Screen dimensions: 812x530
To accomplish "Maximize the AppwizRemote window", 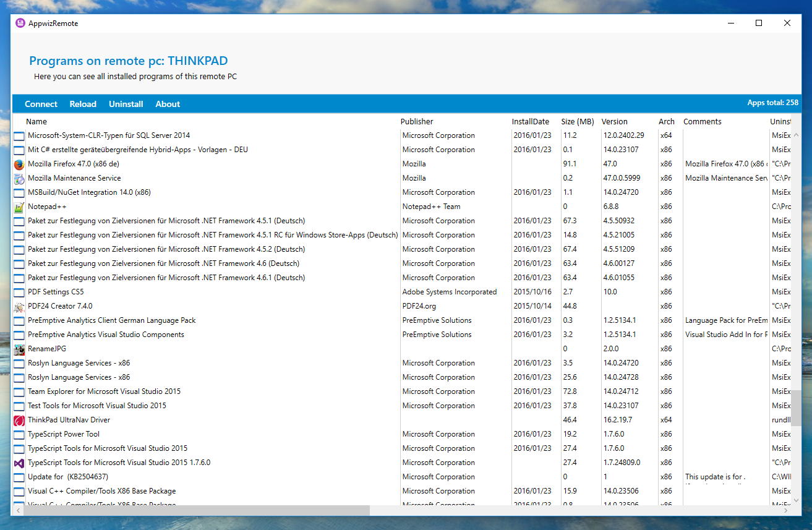I will point(759,23).
